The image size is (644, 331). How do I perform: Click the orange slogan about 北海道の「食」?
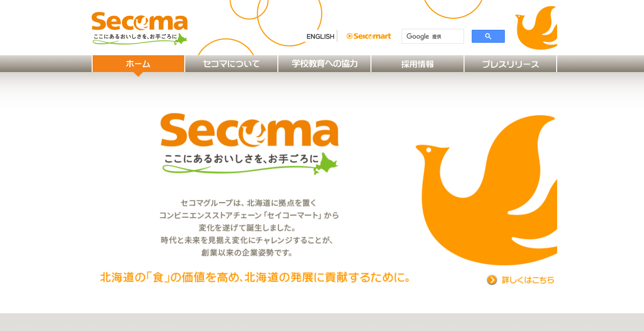coord(255,277)
